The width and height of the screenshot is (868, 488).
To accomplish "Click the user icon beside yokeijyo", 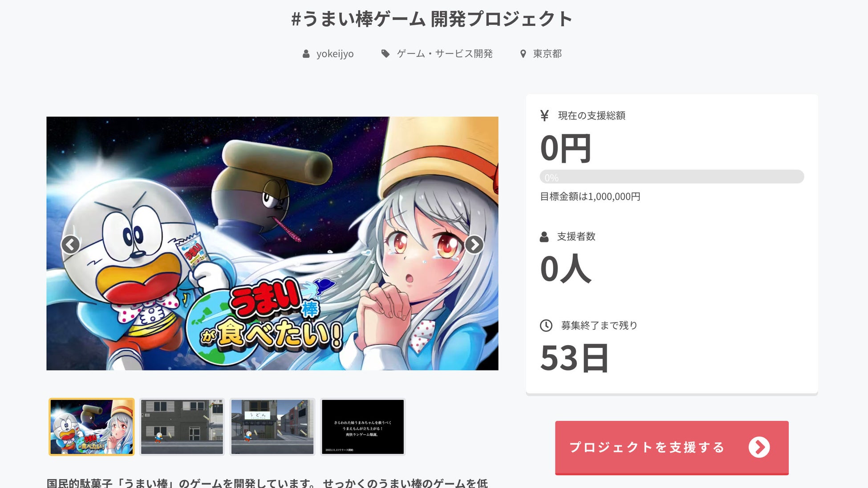I will point(306,54).
